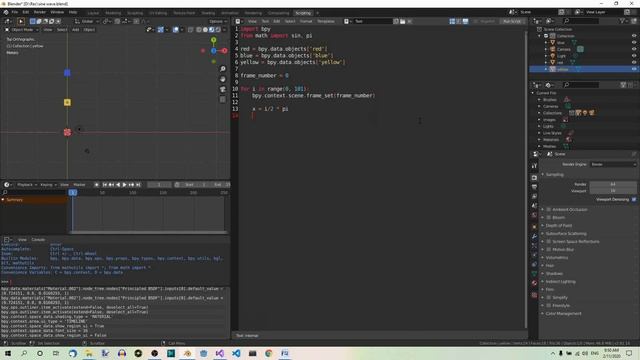Open the Tool properties tab icon
This screenshot has width=640, height=360.
pos(534,166)
